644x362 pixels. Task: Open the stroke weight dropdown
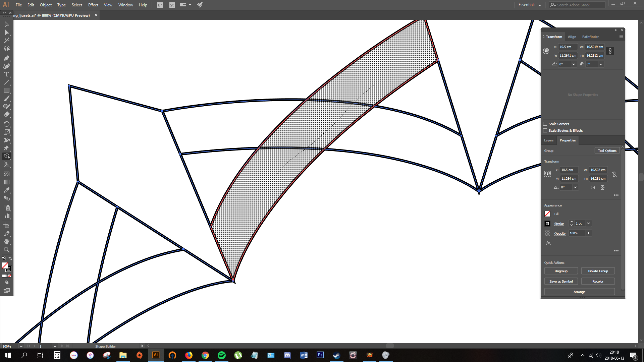[588, 224]
